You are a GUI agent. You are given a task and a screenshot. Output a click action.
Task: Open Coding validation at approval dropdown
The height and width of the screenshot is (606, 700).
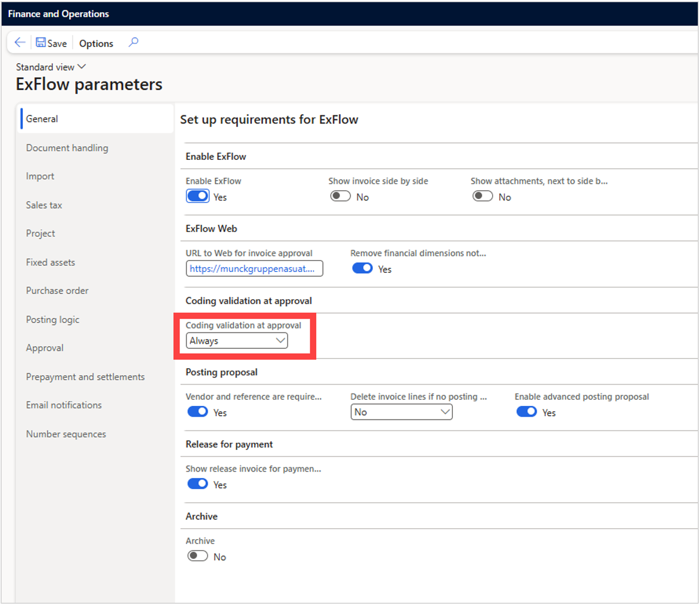point(237,341)
